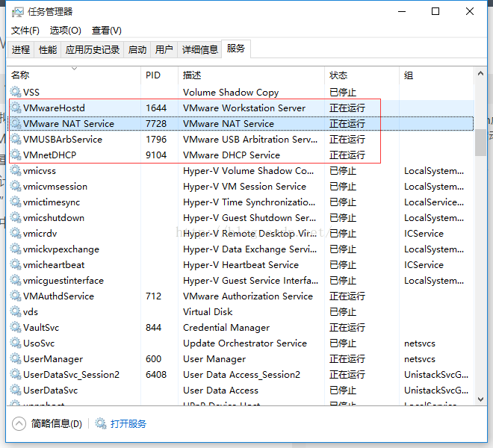Switch to the 启动 tab
493x448 pixels.
(137, 50)
